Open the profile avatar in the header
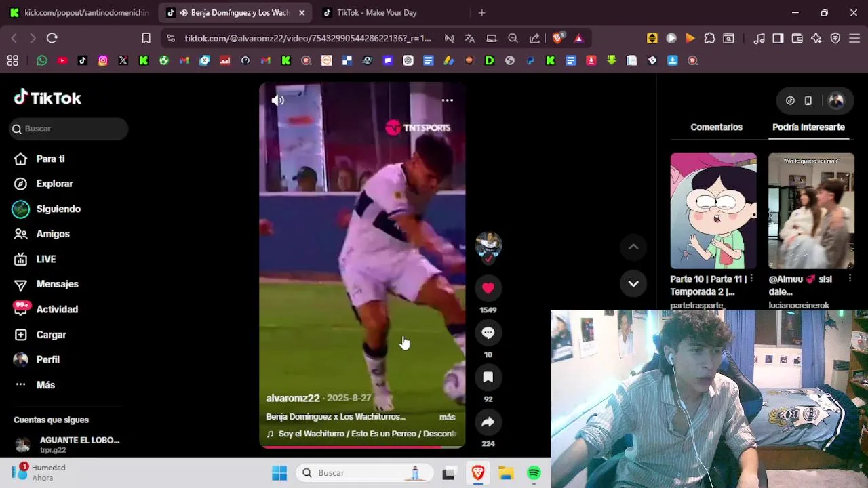The height and width of the screenshot is (488, 868). pos(836,100)
